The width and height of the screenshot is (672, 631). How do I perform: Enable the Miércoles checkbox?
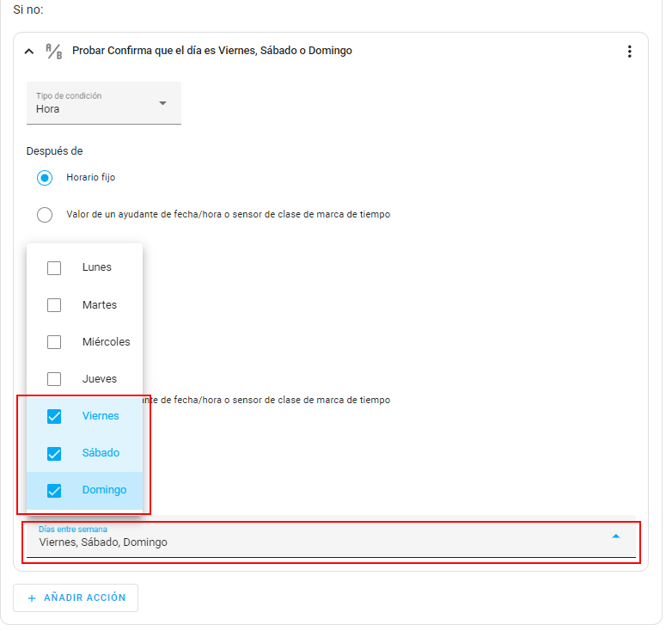[x=54, y=342]
